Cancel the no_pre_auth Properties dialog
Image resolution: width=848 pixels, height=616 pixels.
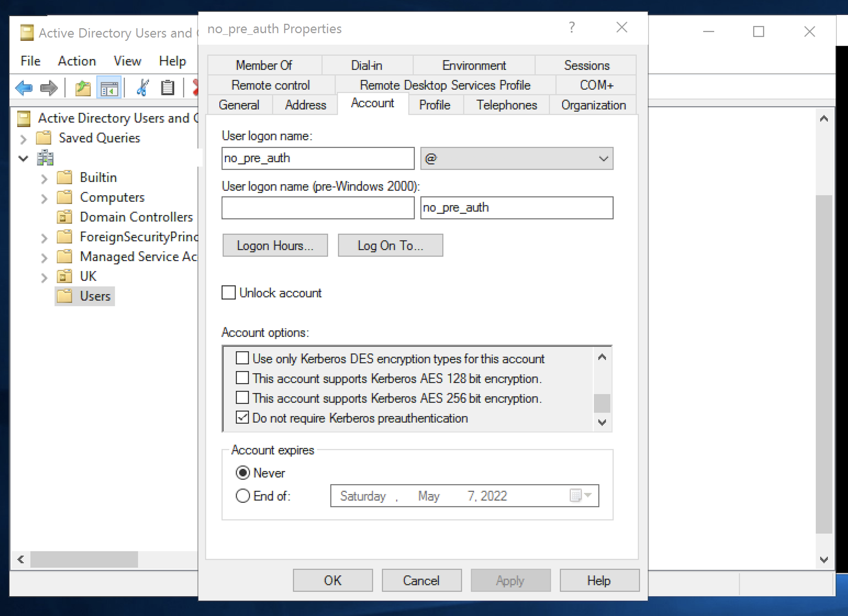(421, 580)
